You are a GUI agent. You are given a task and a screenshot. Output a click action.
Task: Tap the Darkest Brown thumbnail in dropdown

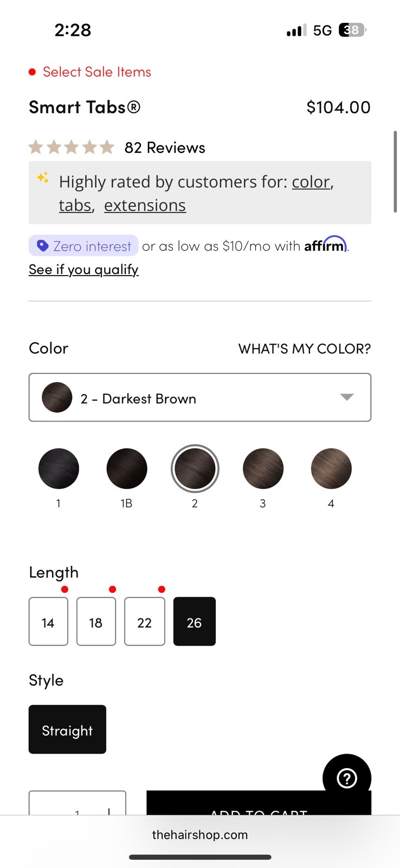click(x=57, y=397)
